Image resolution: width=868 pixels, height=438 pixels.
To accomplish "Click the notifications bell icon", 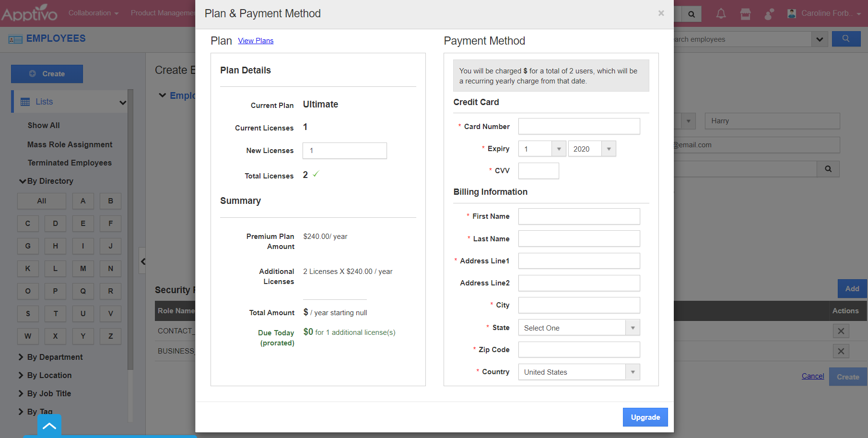I will click(x=721, y=14).
